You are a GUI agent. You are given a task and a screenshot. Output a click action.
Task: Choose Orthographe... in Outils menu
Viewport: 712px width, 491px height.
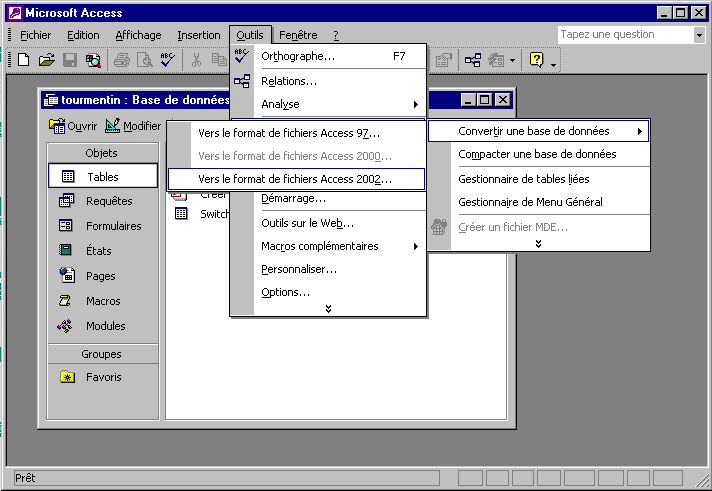329,56
